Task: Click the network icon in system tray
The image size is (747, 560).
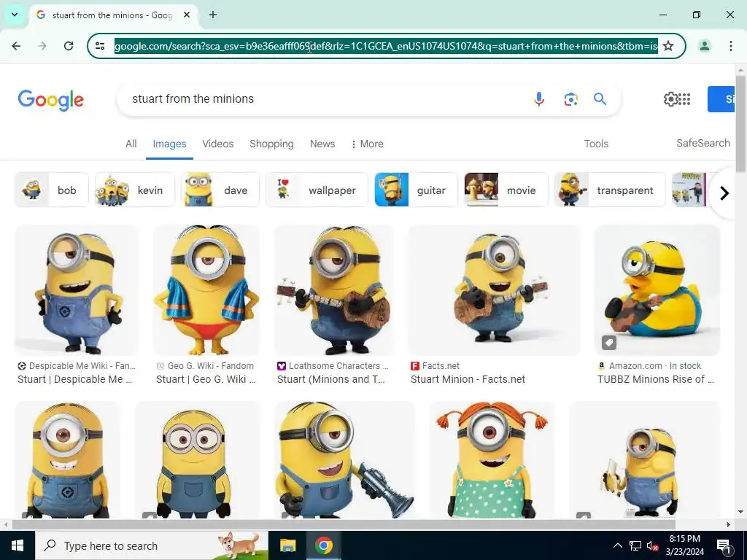Action: click(635, 545)
